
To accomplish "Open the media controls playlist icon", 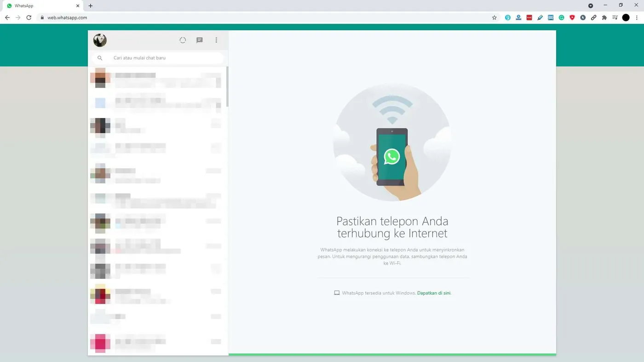I will tap(615, 17).
